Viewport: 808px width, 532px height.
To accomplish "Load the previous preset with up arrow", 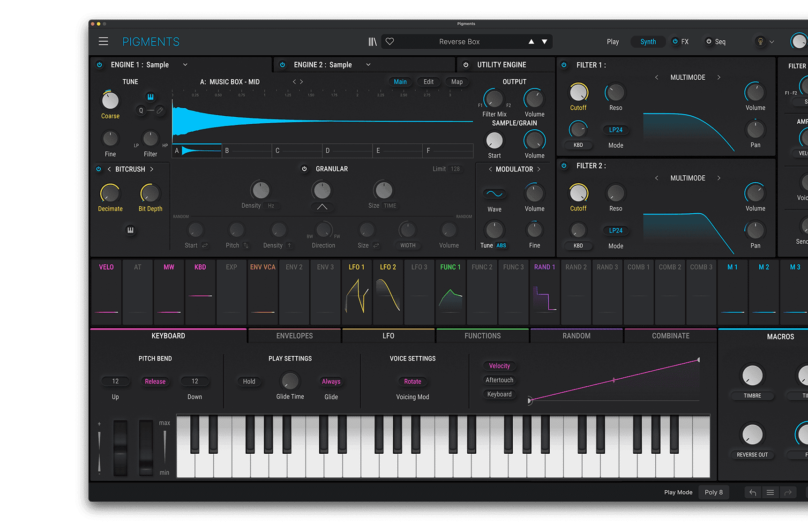I will click(531, 42).
